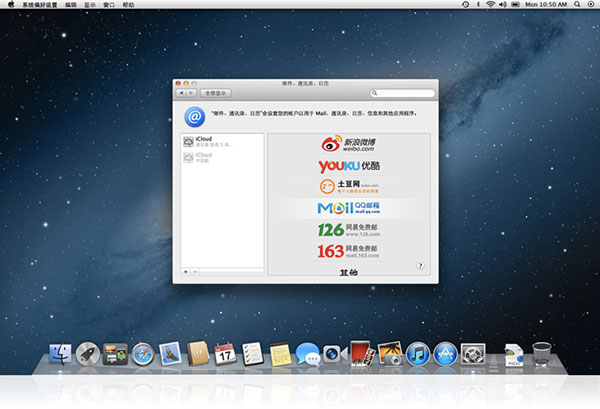The height and width of the screenshot is (409, 600).
Task: Open Photo Booth icon in Dock
Action: (x=362, y=353)
